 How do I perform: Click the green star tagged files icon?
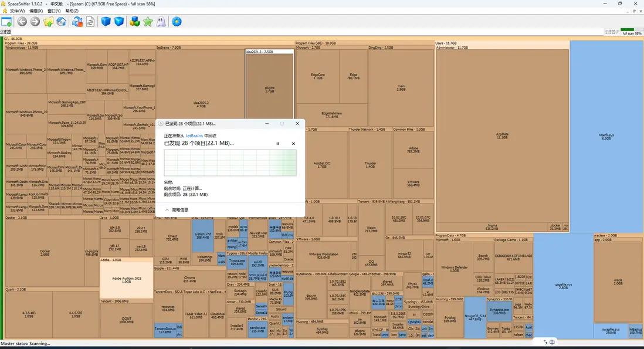pyautogui.click(x=148, y=22)
